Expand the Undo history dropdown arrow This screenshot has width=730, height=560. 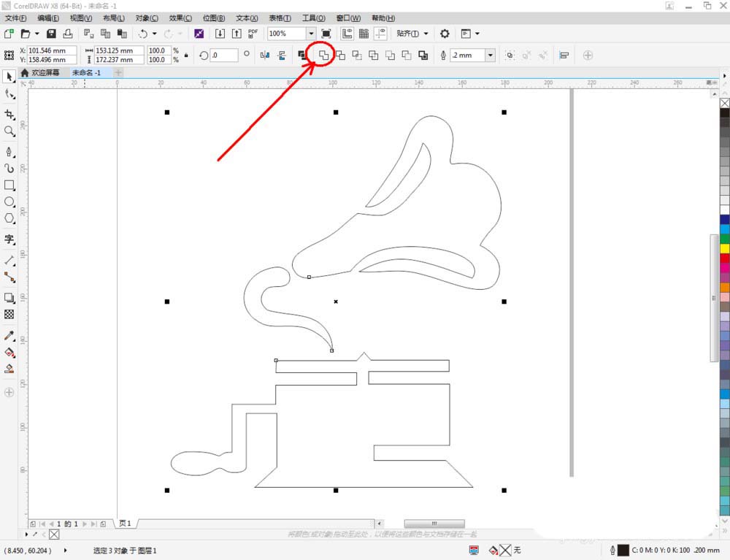click(155, 34)
